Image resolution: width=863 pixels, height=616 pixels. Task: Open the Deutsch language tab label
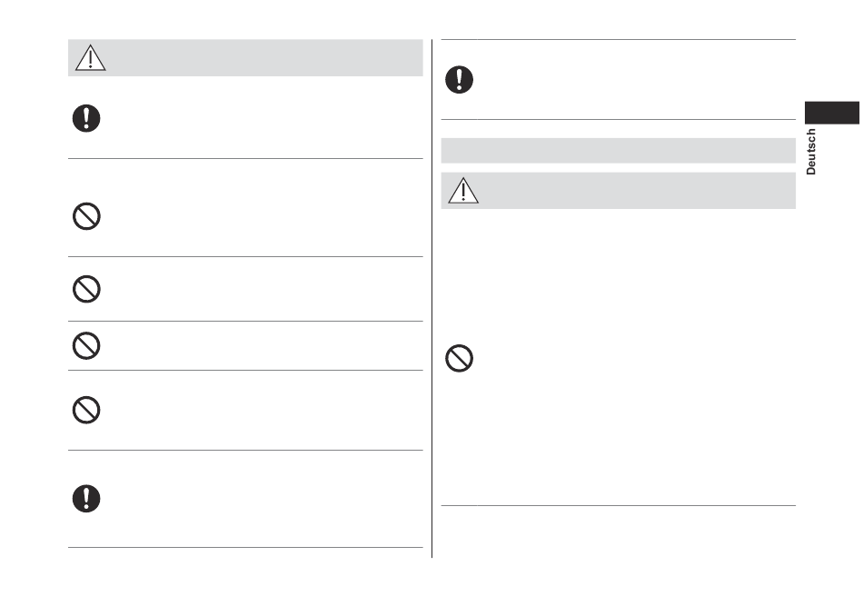(810, 152)
